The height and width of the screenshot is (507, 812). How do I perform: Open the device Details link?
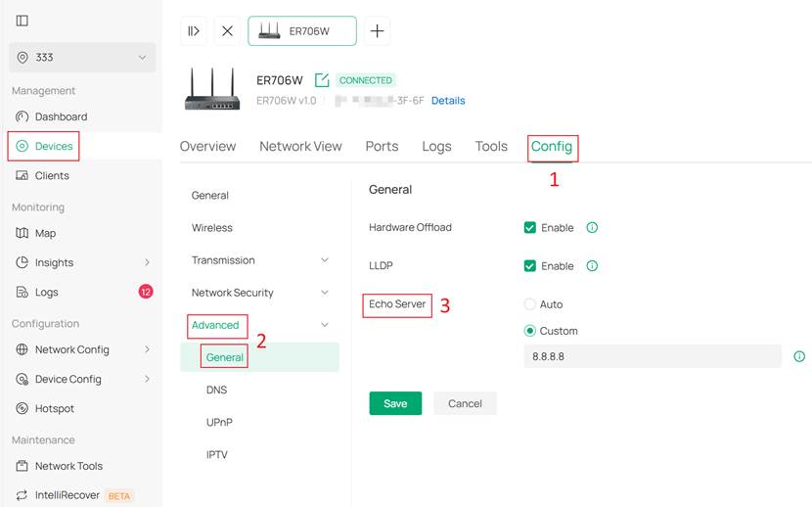tap(448, 101)
